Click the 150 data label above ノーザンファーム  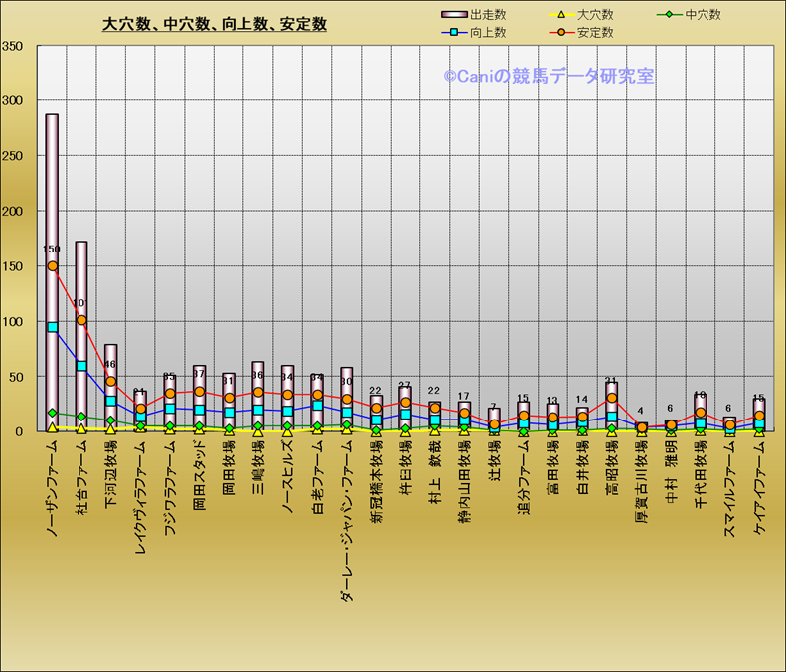tap(52, 249)
